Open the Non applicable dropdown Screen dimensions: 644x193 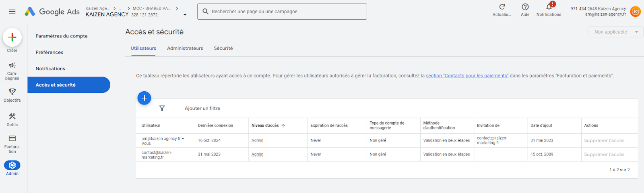click(x=616, y=32)
